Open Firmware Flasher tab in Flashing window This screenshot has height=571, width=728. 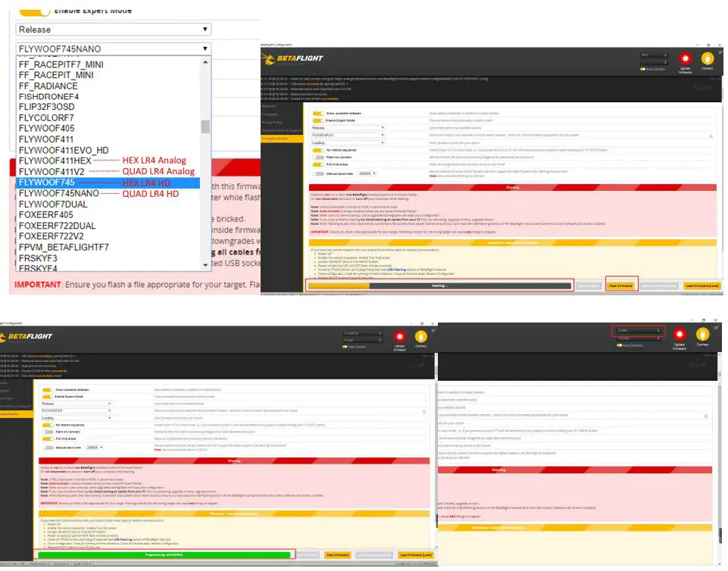point(282,139)
